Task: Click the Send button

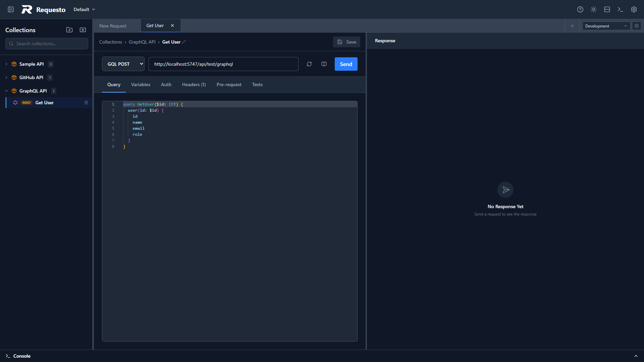Action: click(x=346, y=64)
